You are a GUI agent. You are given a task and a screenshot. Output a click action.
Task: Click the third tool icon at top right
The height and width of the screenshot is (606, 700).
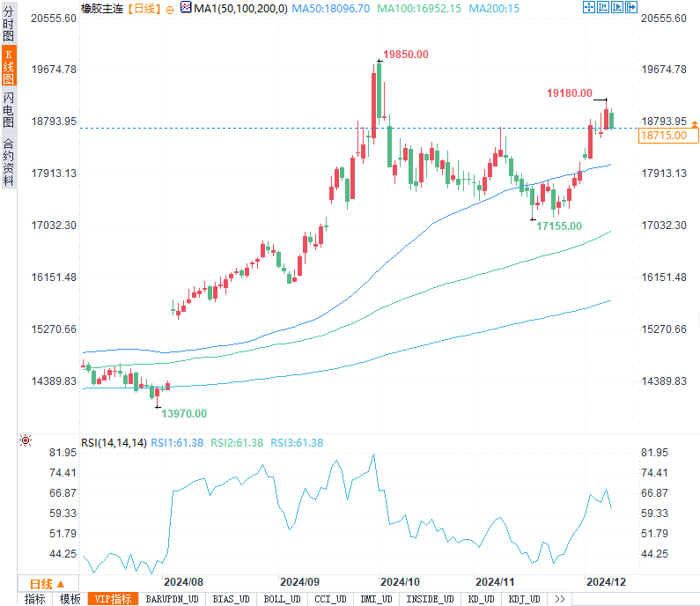pyautogui.click(x=619, y=8)
